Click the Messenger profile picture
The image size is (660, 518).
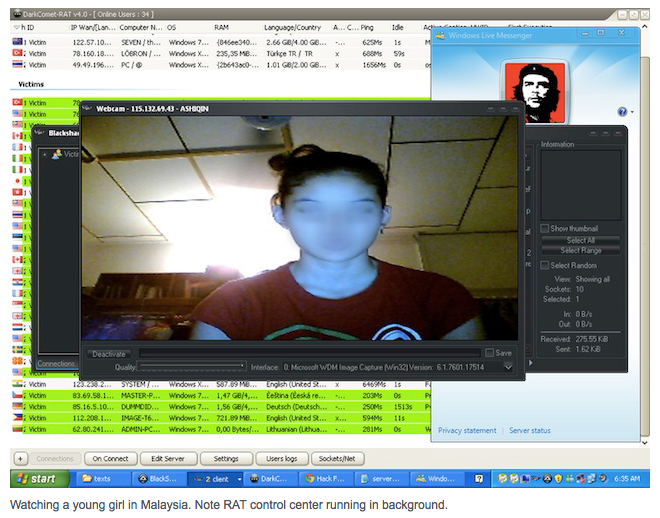535,92
